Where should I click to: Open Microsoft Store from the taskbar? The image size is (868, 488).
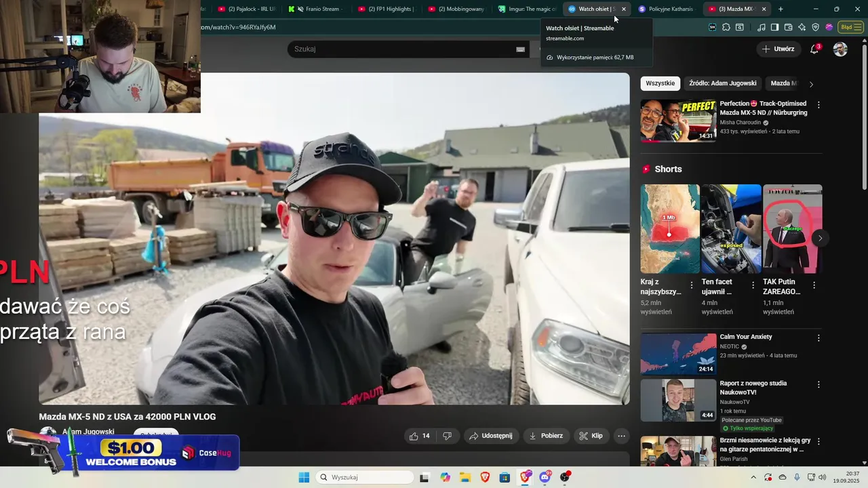pos(505,477)
